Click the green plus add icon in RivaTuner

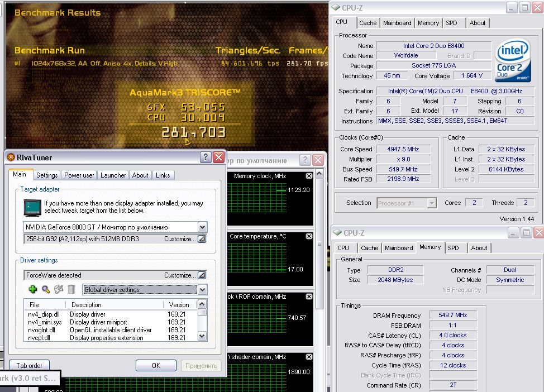33,289
